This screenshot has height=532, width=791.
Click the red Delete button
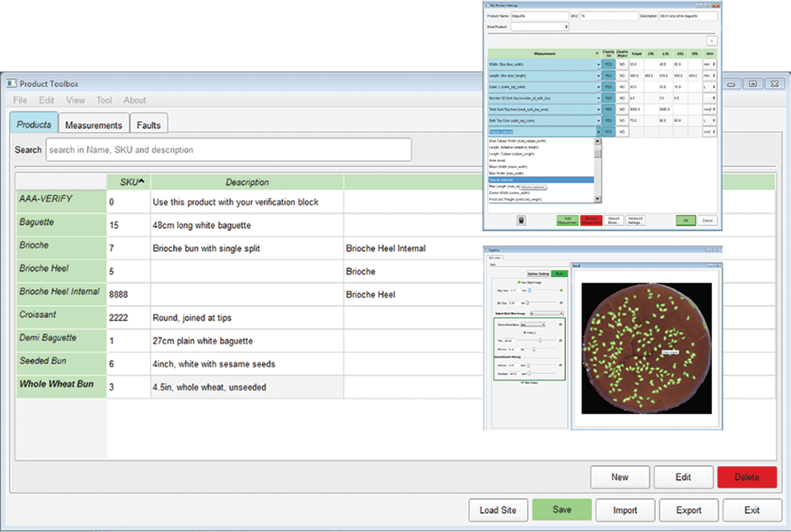pyautogui.click(x=747, y=477)
